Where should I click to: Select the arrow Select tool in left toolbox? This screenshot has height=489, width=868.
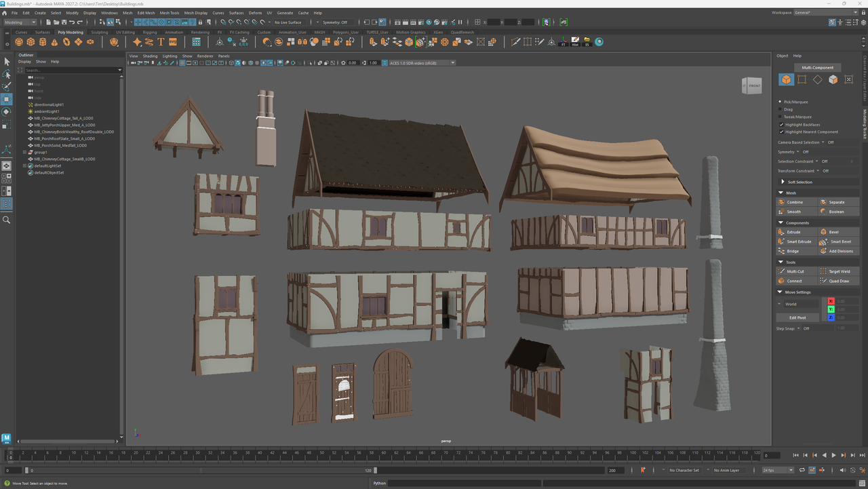pos(7,62)
